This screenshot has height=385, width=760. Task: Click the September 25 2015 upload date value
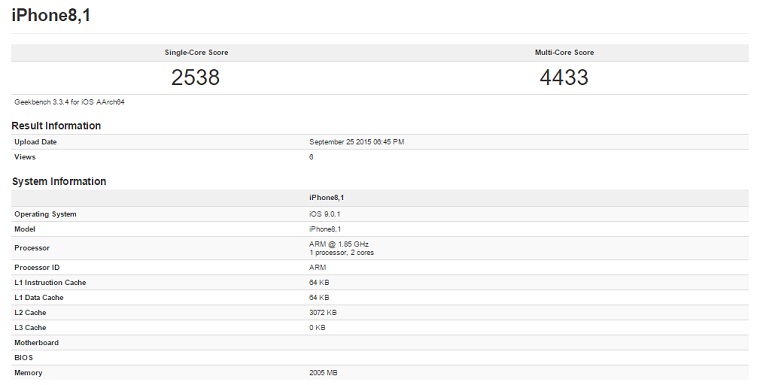coord(357,142)
